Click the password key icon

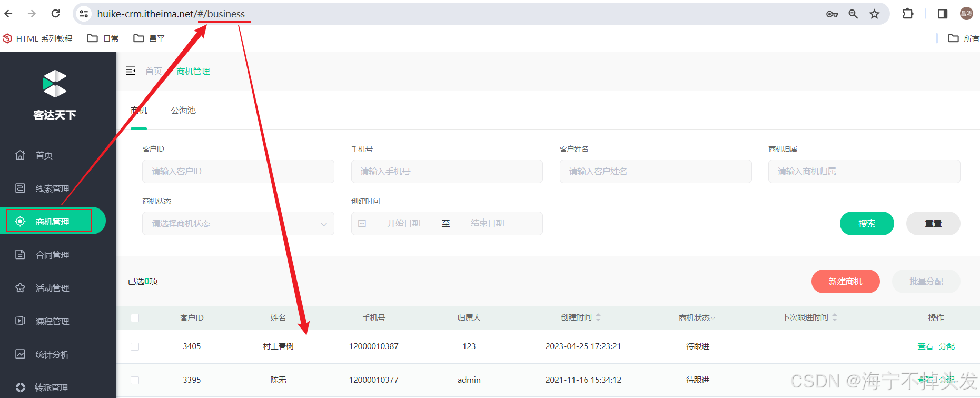[832, 14]
